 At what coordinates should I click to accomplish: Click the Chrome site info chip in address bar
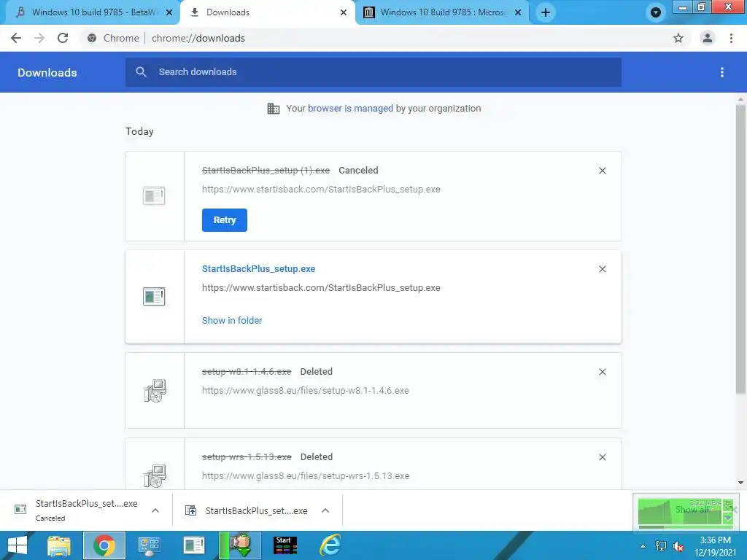[113, 38]
